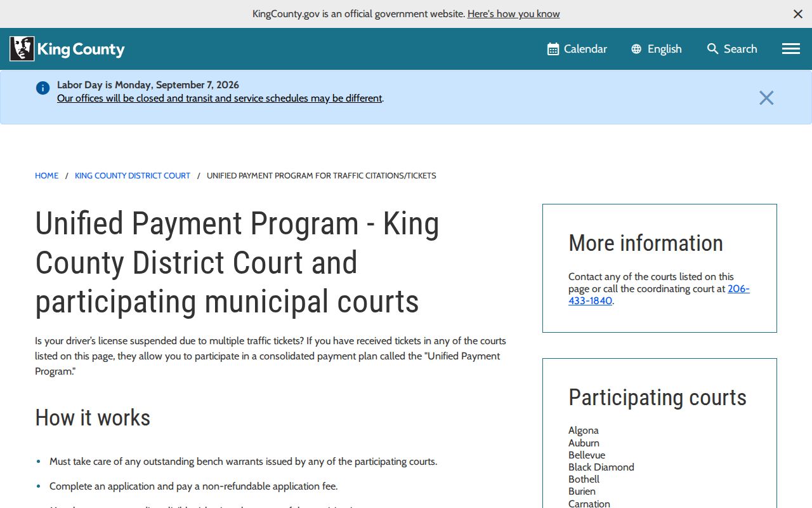Open the Calendar link in header

(577, 49)
